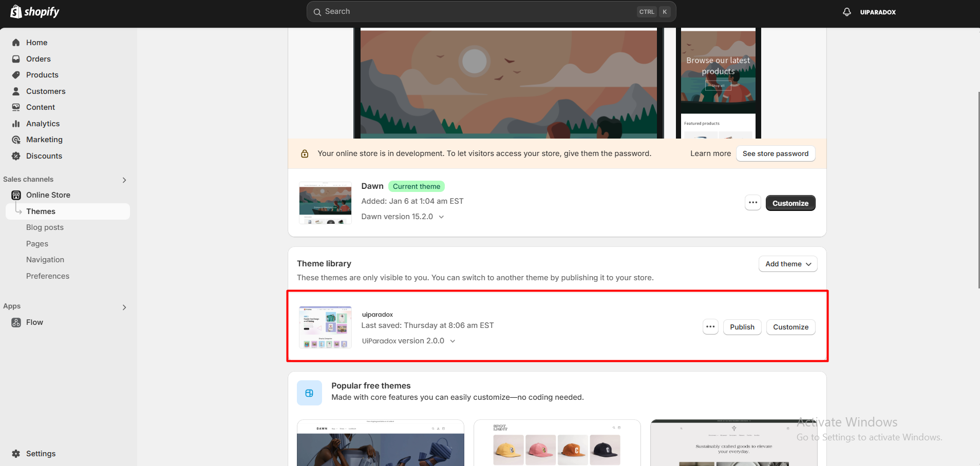Click the Discounts badge icon

pyautogui.click(x=16, y=156)
